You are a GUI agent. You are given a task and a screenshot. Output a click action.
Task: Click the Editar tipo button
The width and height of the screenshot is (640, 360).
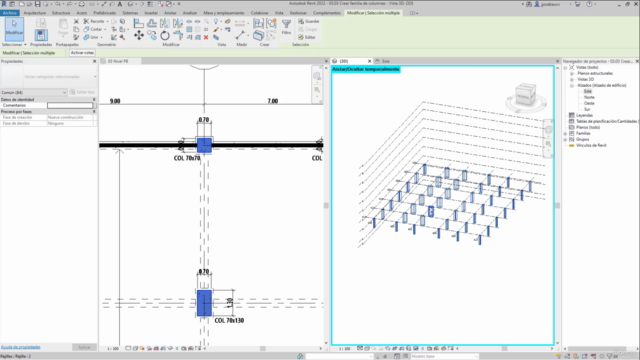coord(82,92)
